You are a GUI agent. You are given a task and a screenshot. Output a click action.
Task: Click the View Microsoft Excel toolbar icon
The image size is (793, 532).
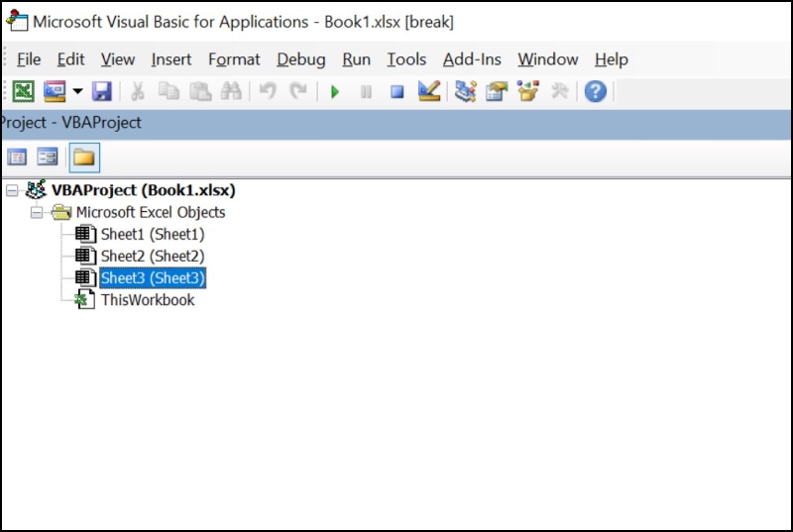pos(23,91)
